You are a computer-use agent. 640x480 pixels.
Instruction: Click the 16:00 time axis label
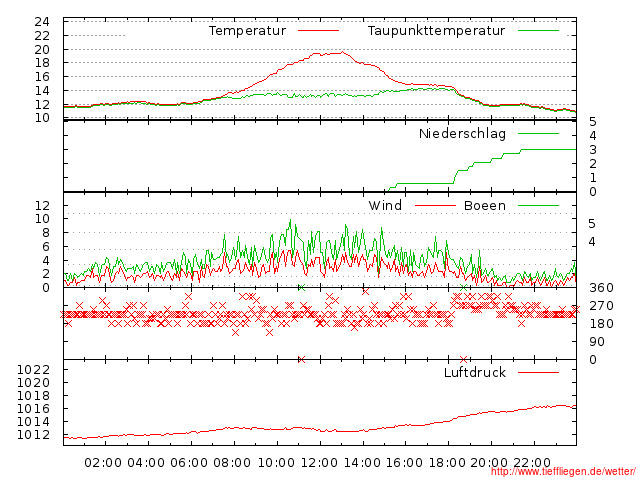[404, 462]
